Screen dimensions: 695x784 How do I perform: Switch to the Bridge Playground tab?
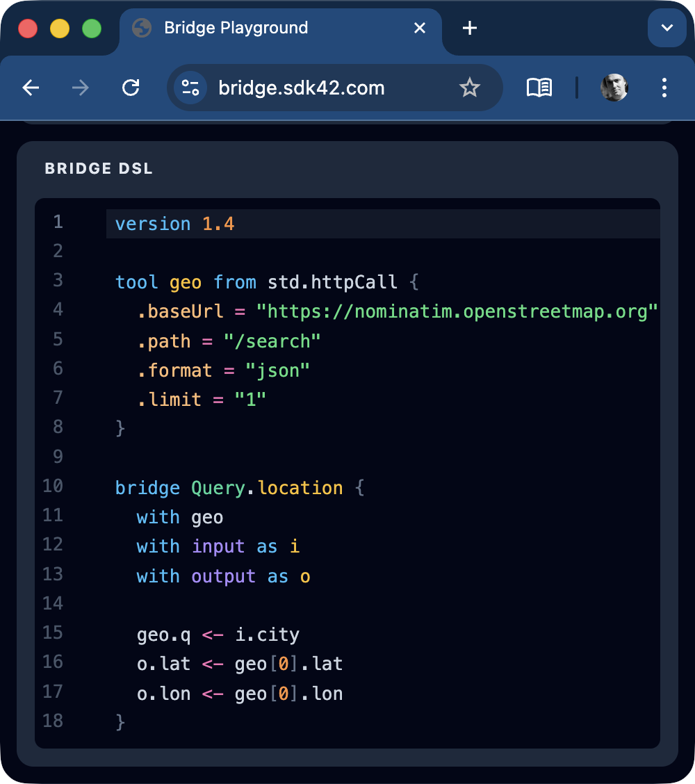235,28
